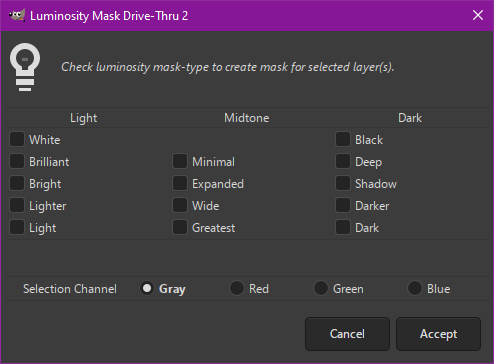Tick the Bright mask checkbox
The image size is (494, 364).
(17, 183)
